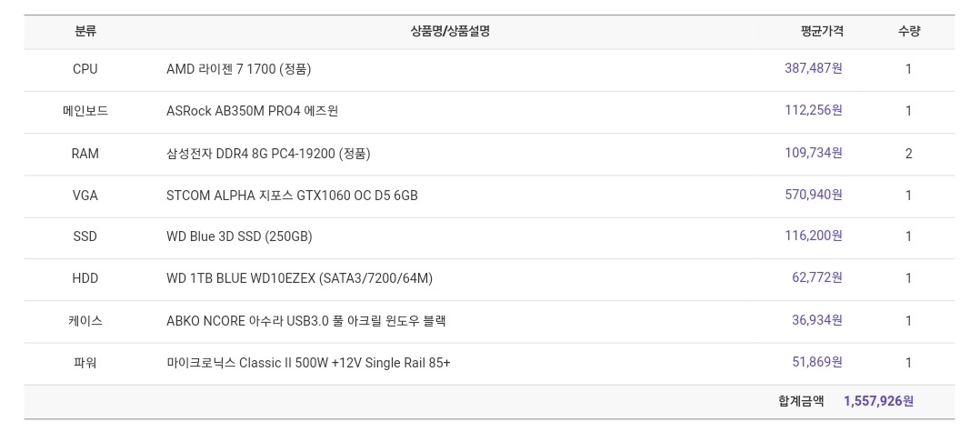This screenshot has height=442, width=980.
Task: Click the RAM quantity value 2
Action: pos(909,153)
